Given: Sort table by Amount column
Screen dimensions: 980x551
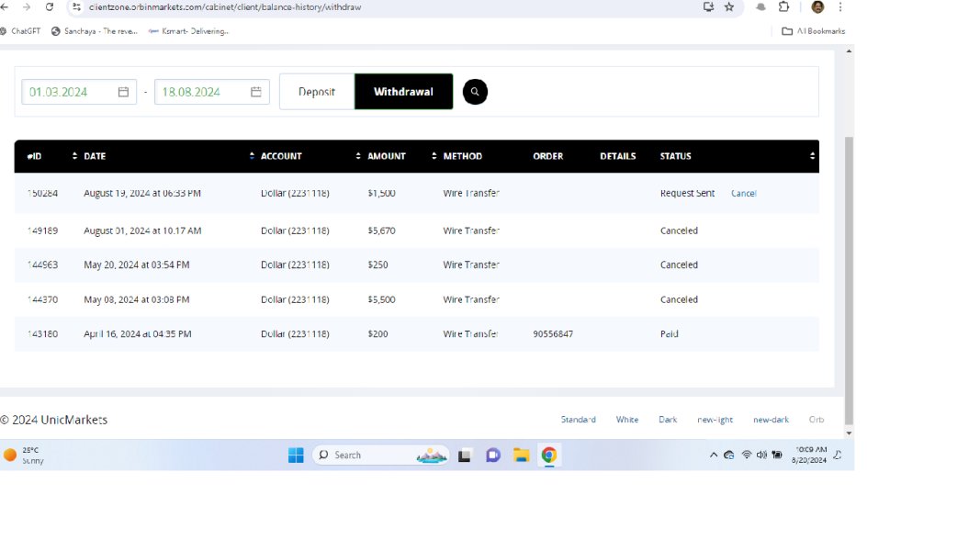Looking at the screenshot, I should click(387, 156).
